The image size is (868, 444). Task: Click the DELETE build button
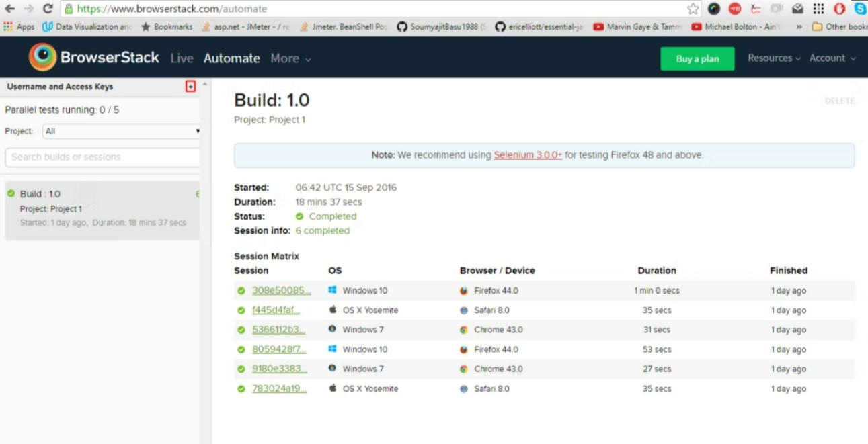tap(840, 101)
